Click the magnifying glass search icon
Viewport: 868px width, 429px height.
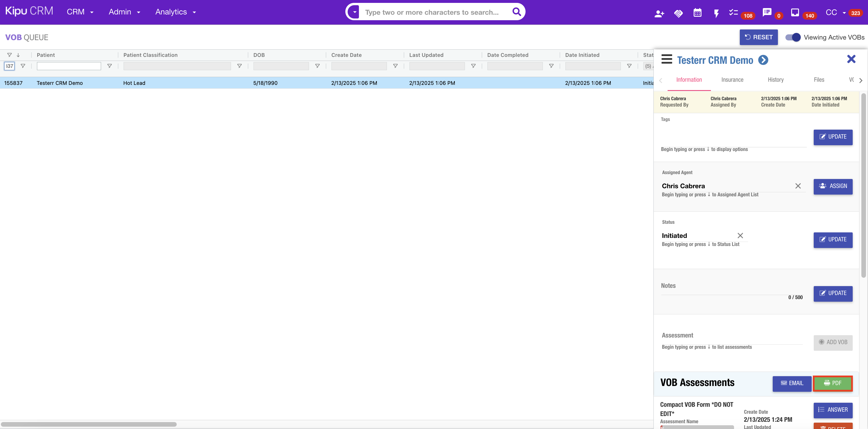pos(517,12)
